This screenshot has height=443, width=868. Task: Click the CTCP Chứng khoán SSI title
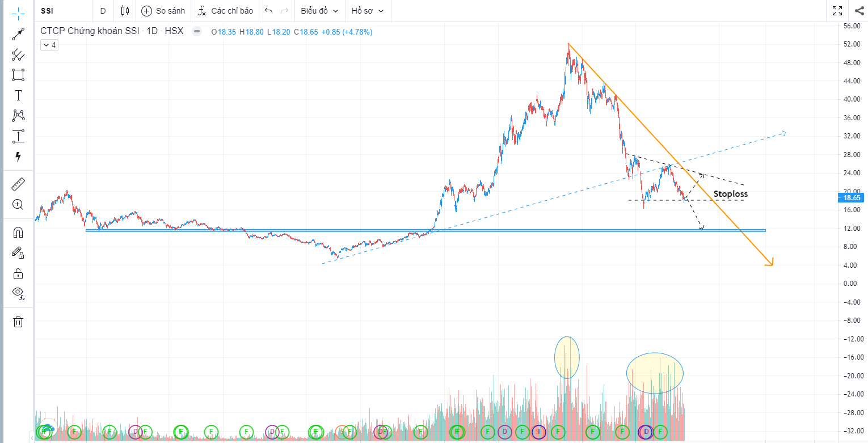click(x=90, y=32)
